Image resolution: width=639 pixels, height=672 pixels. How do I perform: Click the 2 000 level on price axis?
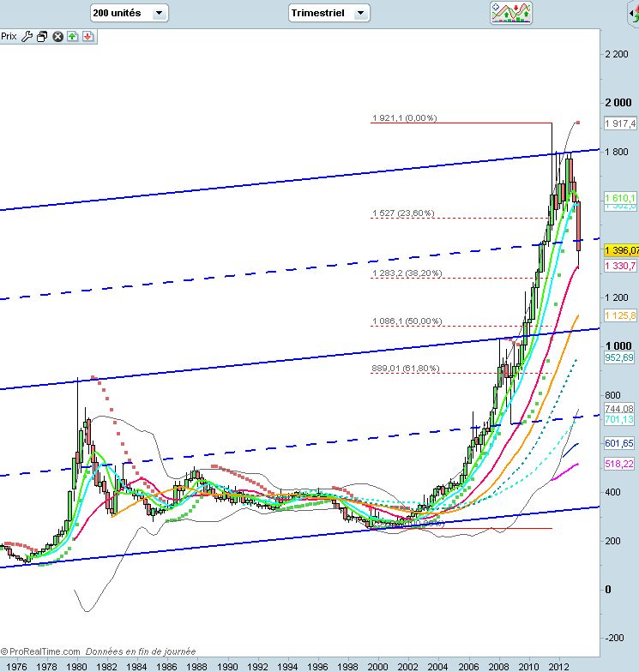coord(618,103)
